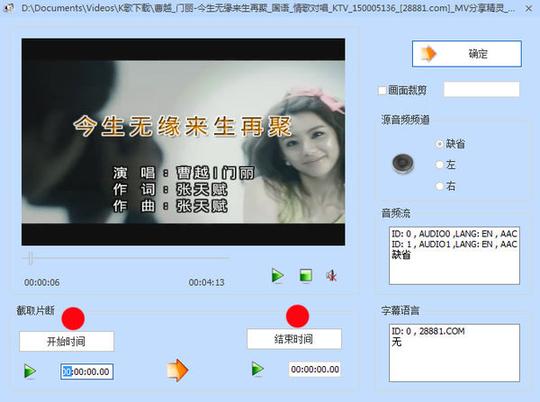Click the orange arrow between time fields
Viewport: 540px width, 402px height.
177,370
